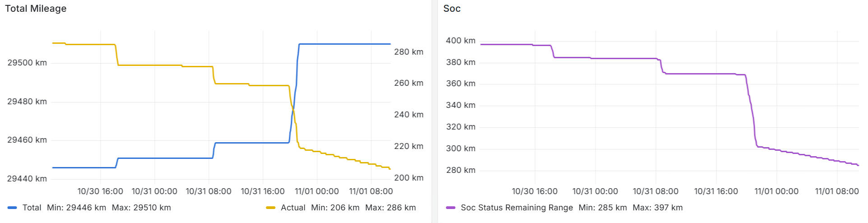This screenshot has height=223, width=868.
Task: Click the purple Soc Status legend swatch
Action: pyautogui.click(x=451, y=208)
